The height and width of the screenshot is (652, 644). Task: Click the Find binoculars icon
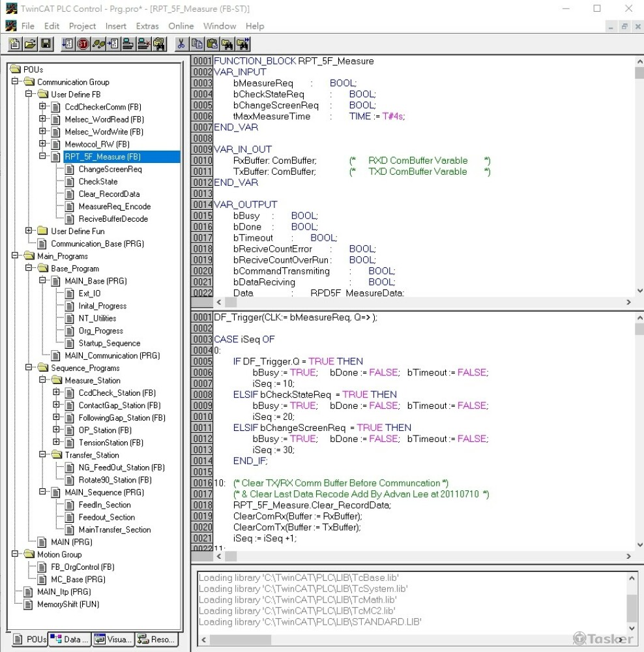227,44
